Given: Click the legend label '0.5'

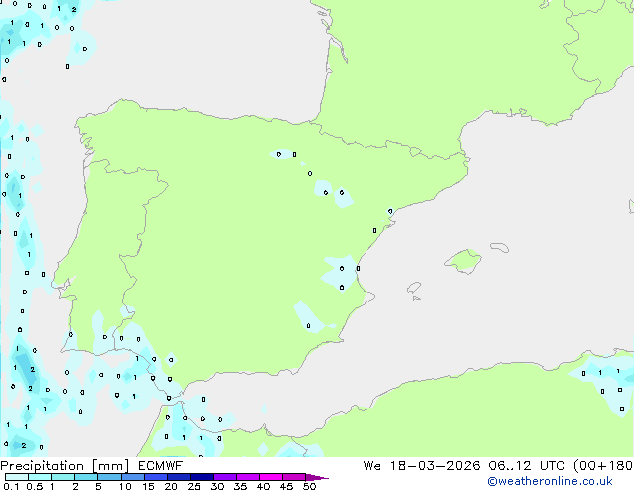Looking at the screenshot, I should coord(34,486).
